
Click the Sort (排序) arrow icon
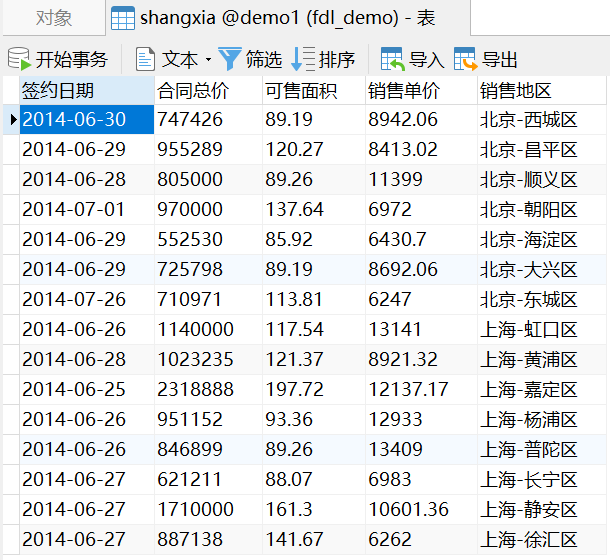click(302, 59)
